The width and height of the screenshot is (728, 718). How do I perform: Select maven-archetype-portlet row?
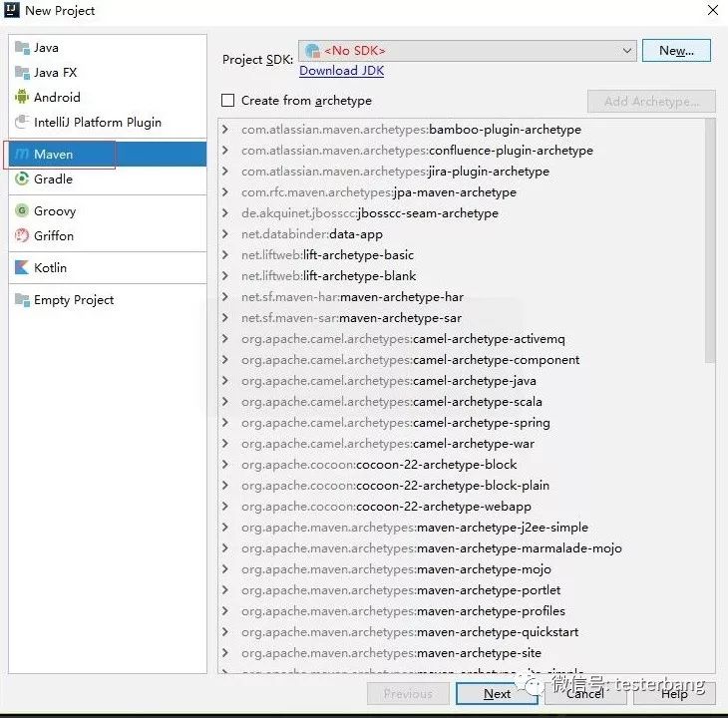click(462, 590)
